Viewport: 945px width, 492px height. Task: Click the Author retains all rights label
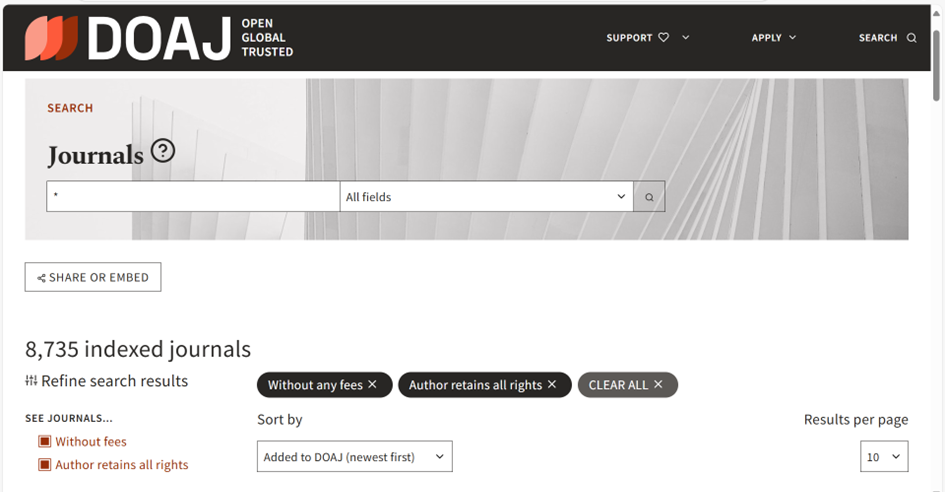tap(122, 465)
